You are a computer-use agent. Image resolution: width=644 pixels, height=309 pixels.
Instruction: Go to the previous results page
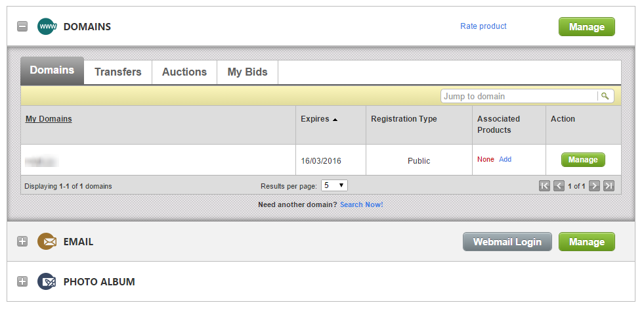559,186
